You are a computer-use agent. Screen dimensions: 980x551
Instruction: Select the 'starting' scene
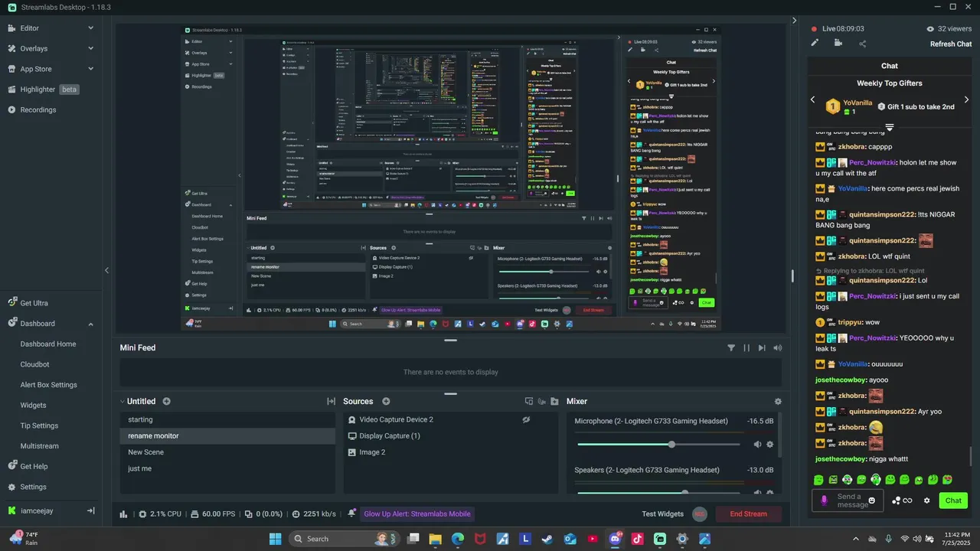(x=227, y=419)
